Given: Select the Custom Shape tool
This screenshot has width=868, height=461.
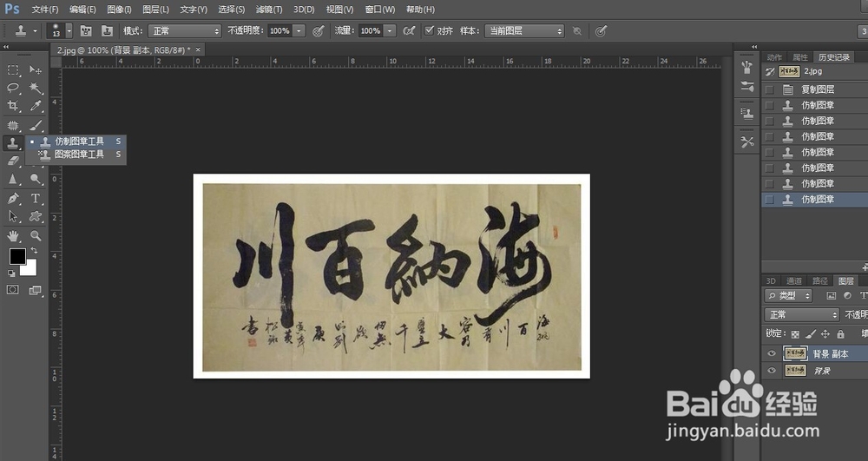Looking at the screenshot, I should pyautogui.click(x=36, y=216).
